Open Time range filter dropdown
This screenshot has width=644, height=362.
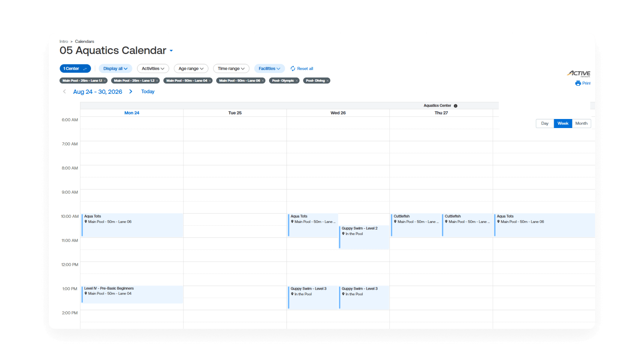click(x=231, y=68)
